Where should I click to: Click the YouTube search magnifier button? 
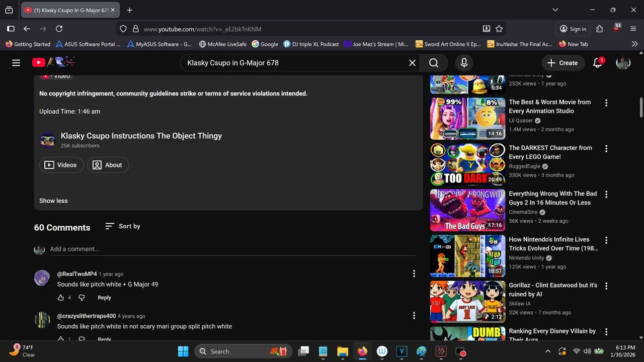point(434,63)
